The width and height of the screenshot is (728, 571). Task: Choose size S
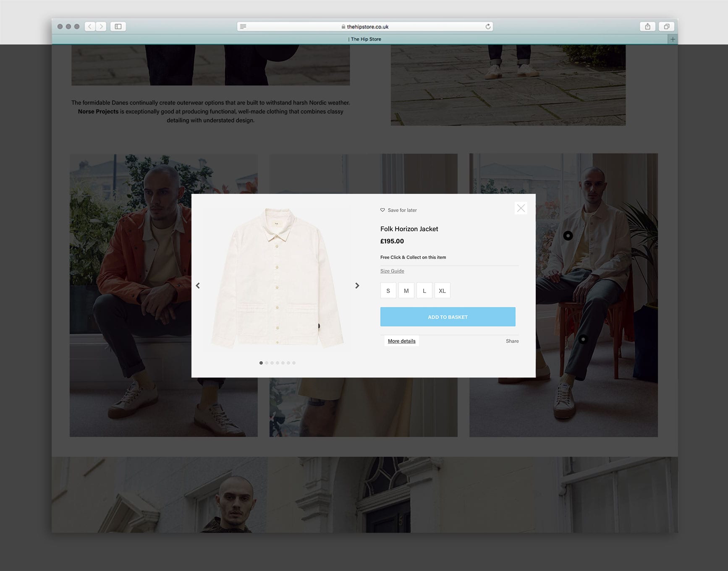click(388, 290)
